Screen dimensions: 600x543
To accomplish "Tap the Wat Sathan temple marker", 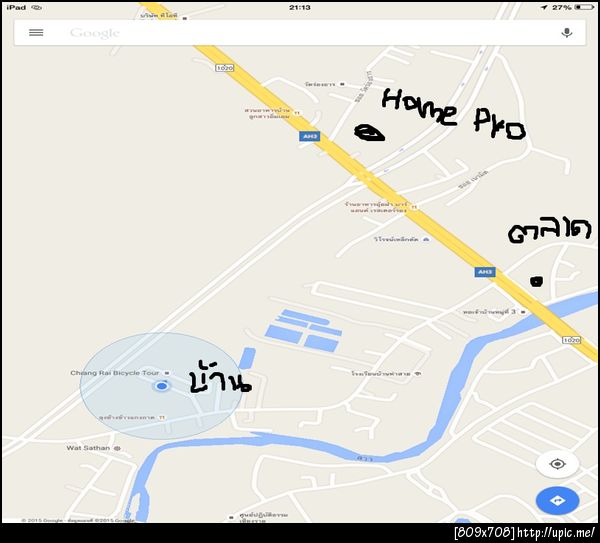I will [117, 448].
